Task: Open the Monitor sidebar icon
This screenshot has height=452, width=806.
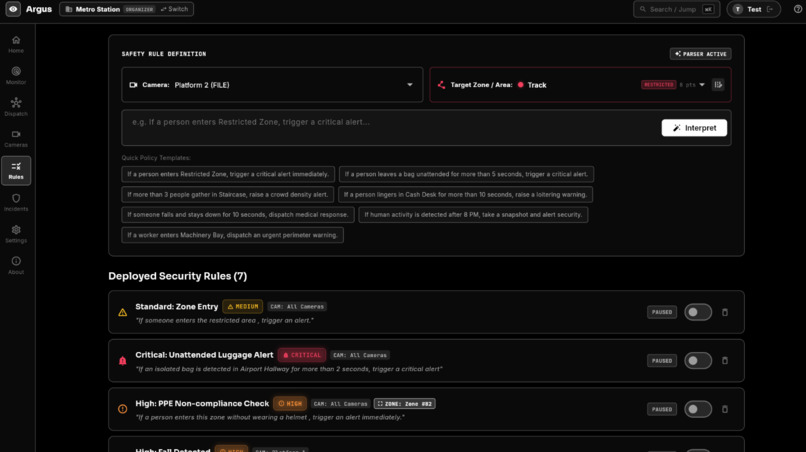Action: click(16, 71)
